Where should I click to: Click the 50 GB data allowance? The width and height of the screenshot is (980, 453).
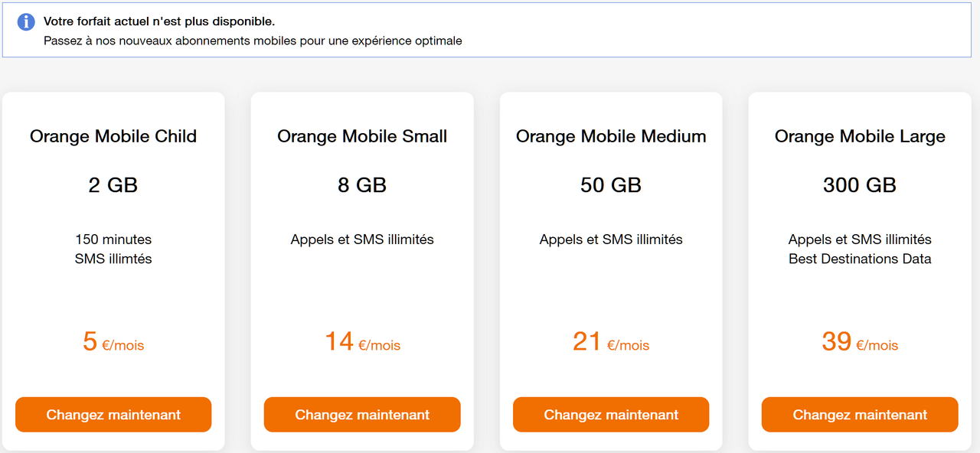click(x=611, y=185)
